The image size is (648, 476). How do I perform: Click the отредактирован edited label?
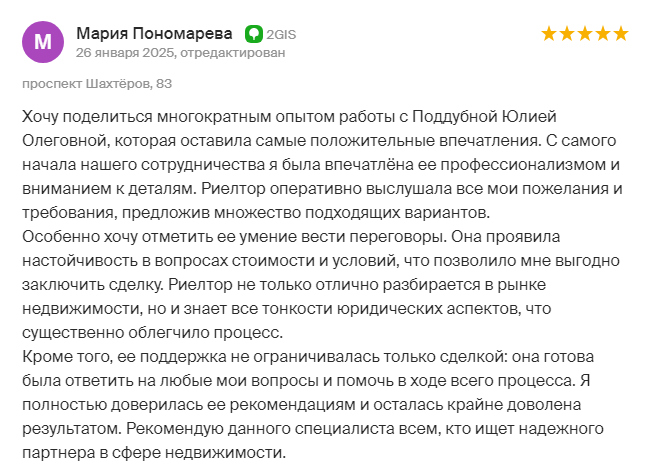tap(233, 53)
